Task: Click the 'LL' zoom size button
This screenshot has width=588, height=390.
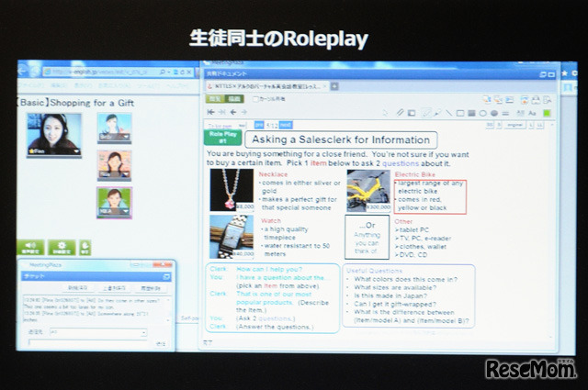Action: [x=539, y=125]
